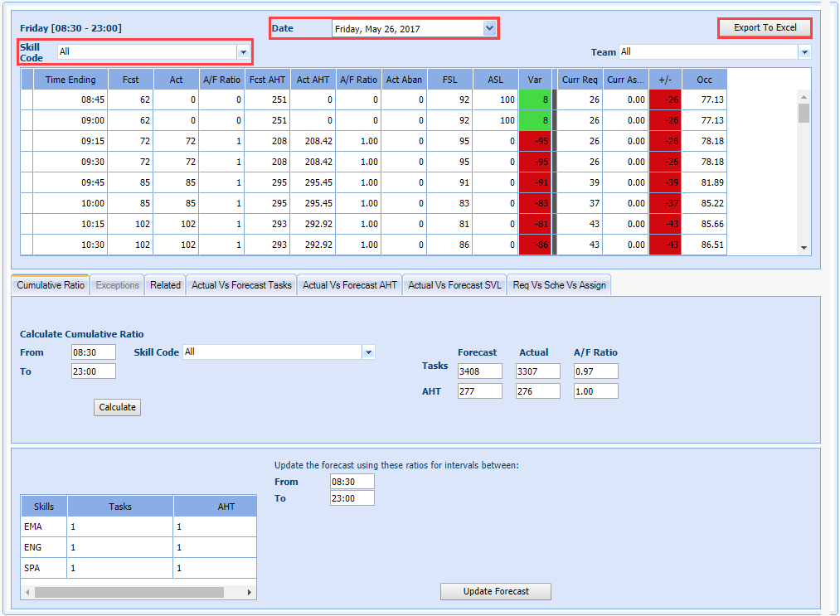Expand the Team dropdown
840x616 pixels.
pyautogui.click(x=804, y=52)
